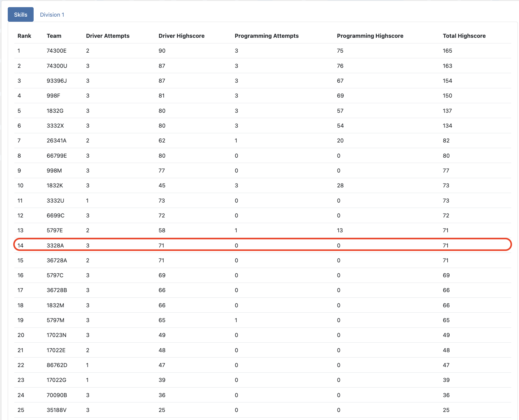Select team 74300U in the table
Viewport: 519px width, 420px height.
[x=57, y=66]
